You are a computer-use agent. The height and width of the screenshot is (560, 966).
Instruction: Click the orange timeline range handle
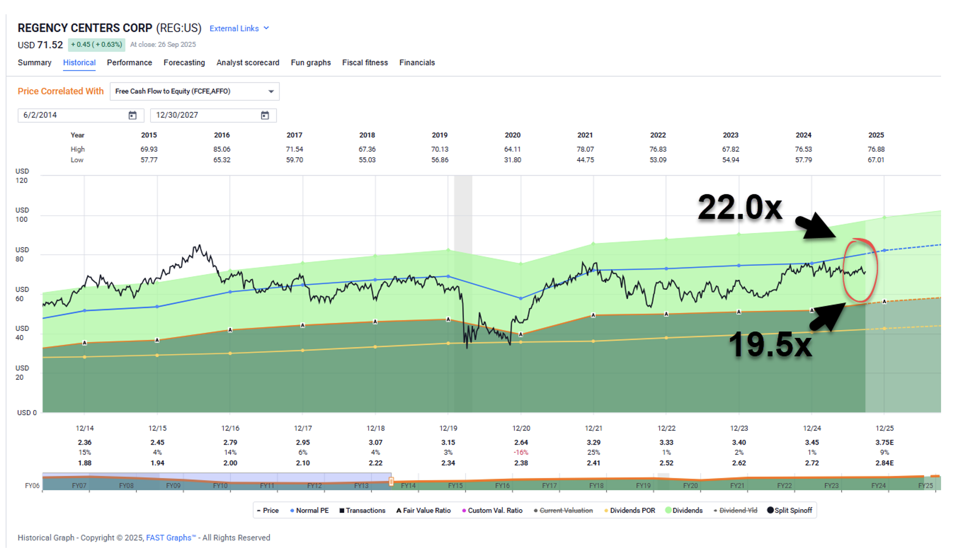coord(391,481)
